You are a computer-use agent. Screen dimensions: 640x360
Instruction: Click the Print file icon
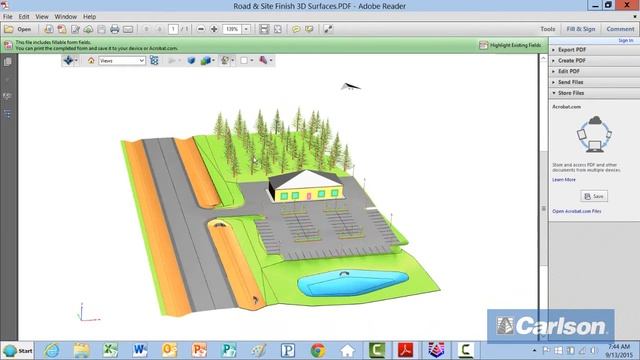[115, 29]
